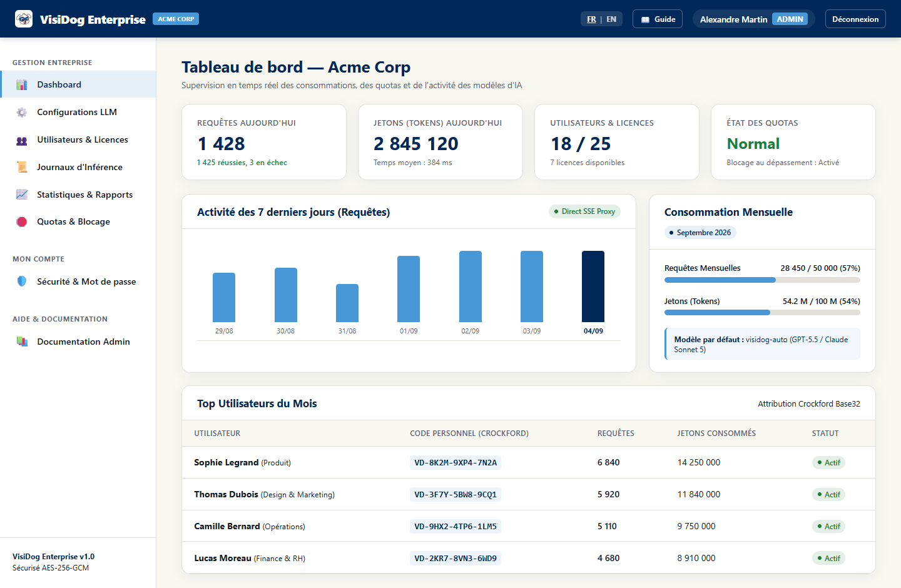The image size is (901, 588).
Task: Click '1 425 réussies, 3 en échec' text
Action: click(x=242, y=163)
